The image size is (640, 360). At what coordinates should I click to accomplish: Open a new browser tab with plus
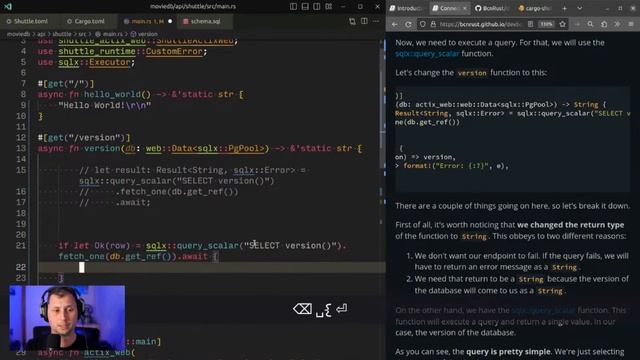[x=564, y=8]
